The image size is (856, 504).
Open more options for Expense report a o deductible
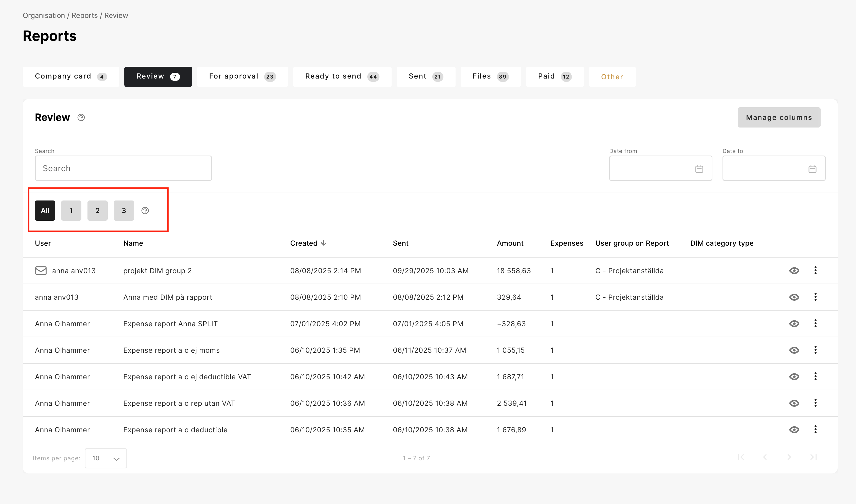click(x=815, y=429)
